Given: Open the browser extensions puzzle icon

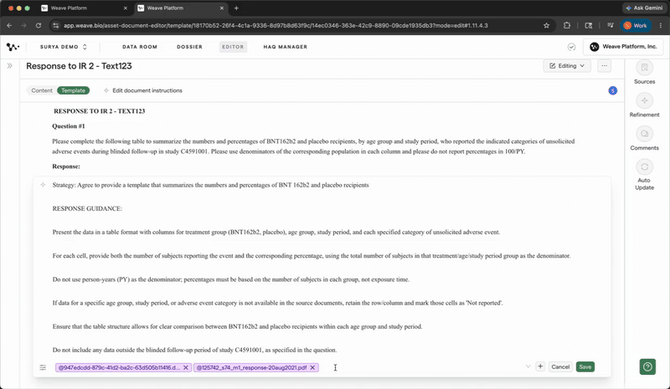Looking at the screenshot, I should (567, 26).
